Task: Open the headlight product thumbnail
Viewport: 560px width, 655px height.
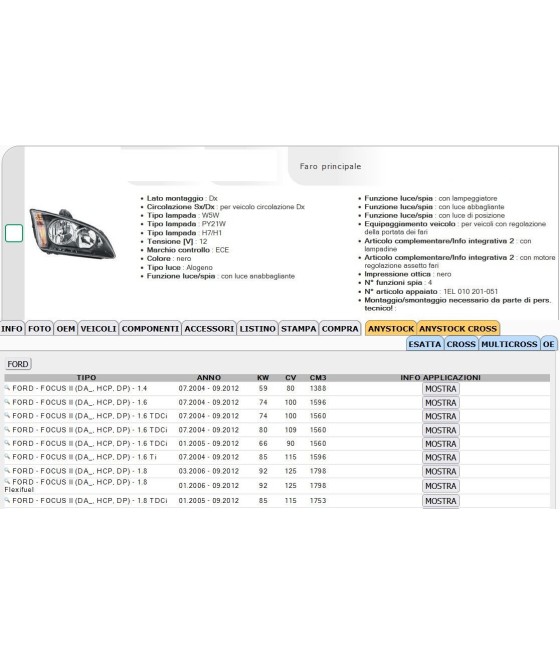Action: click(x=73, y=234)
